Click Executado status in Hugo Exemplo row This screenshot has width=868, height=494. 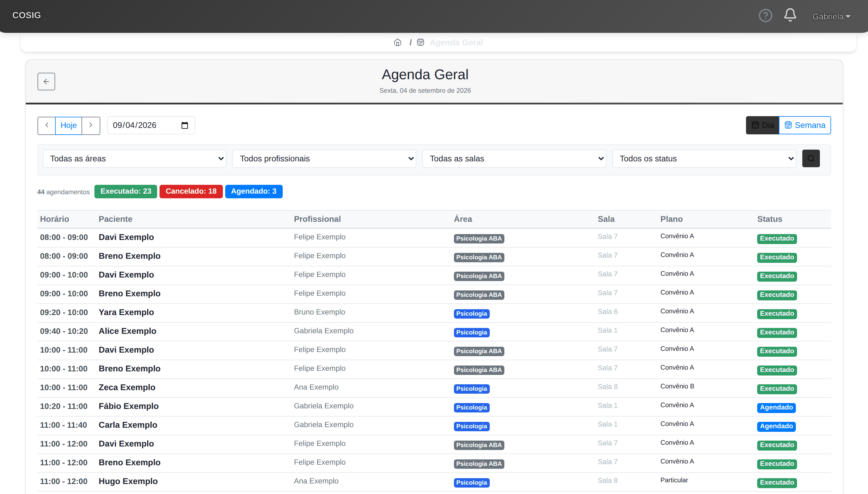777,483
